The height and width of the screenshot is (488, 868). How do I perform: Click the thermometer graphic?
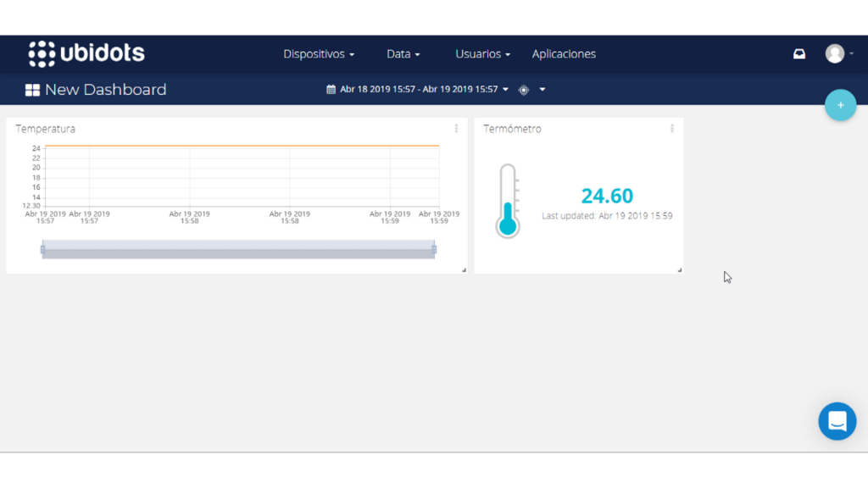(508, 201)
